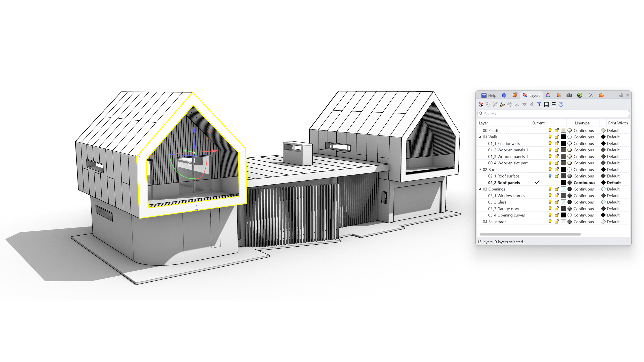Open the layer filter funnel icon
644x362 pixels.
tap(539, 104)
